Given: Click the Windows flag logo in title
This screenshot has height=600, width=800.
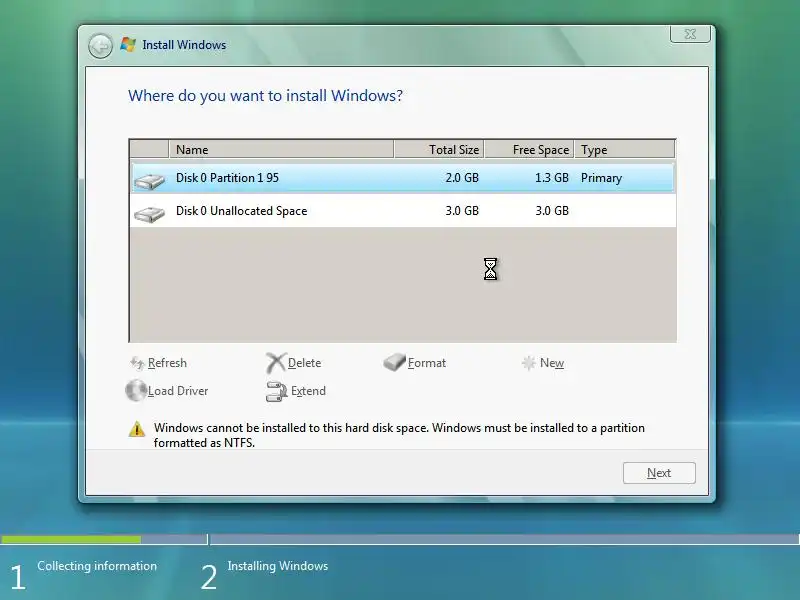Looking at the screenshot, I should (128, 45).
